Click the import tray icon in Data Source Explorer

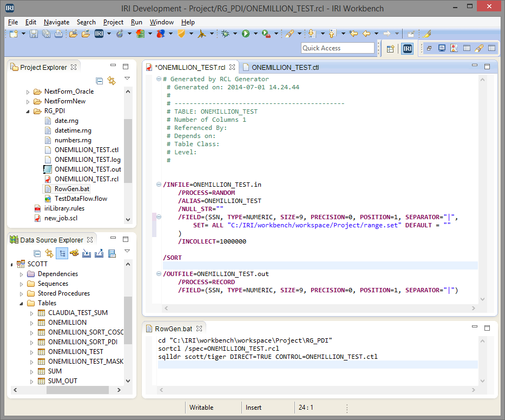87,253
